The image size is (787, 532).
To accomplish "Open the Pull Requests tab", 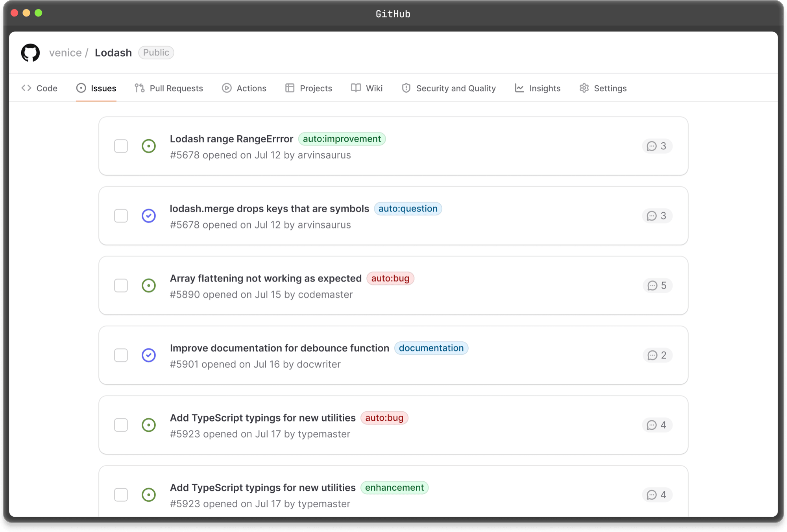I will point(169,88).
